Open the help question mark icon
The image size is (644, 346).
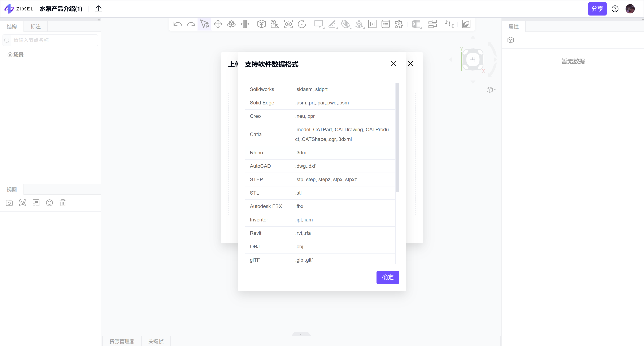615,9
